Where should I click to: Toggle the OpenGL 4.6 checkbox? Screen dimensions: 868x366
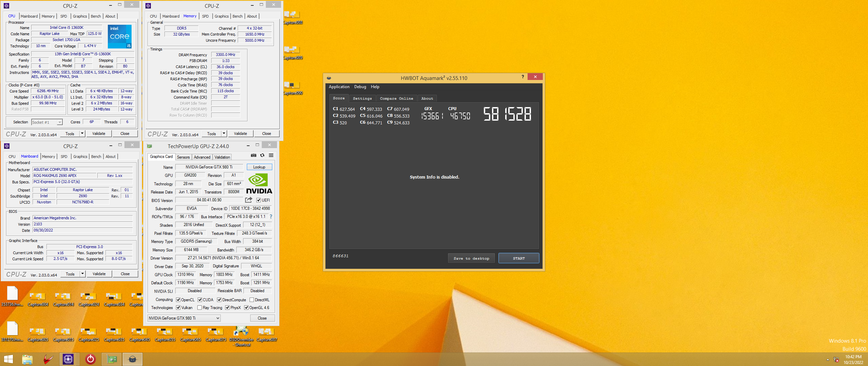(246, 308)
